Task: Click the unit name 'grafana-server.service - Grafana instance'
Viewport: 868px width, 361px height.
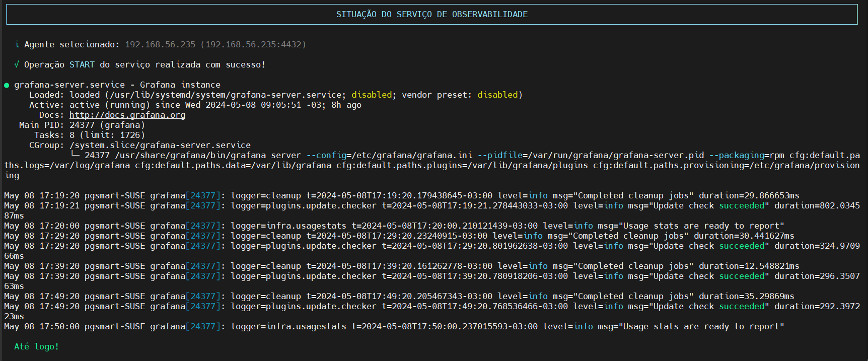Action: tap(117, 85)
